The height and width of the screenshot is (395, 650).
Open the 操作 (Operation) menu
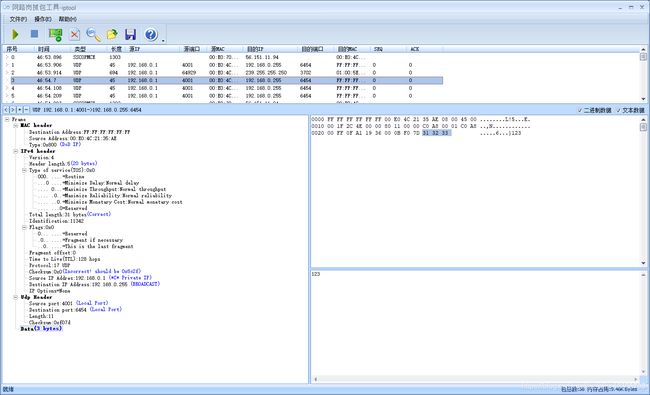[x=43, y=19]
